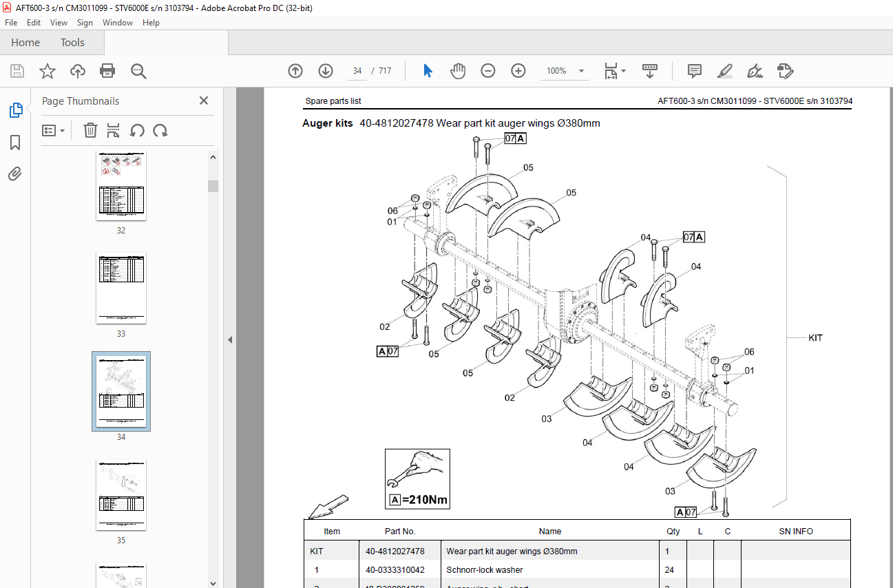Open the Window menu
This screenshot has width=893, height=588.
pyautogui.click(x=118, y=23)
